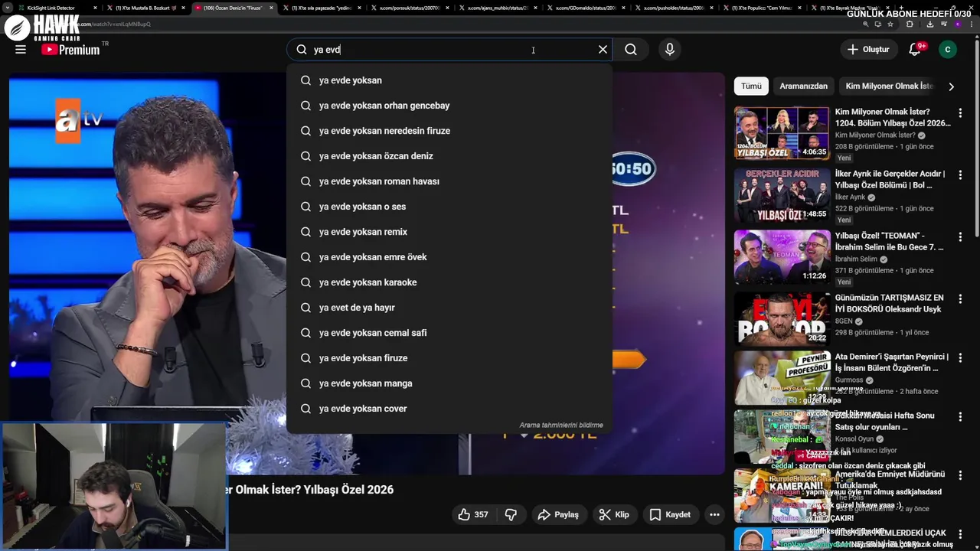Open Oleksandr Usyk boxing video thumbnail

(782, 318)
